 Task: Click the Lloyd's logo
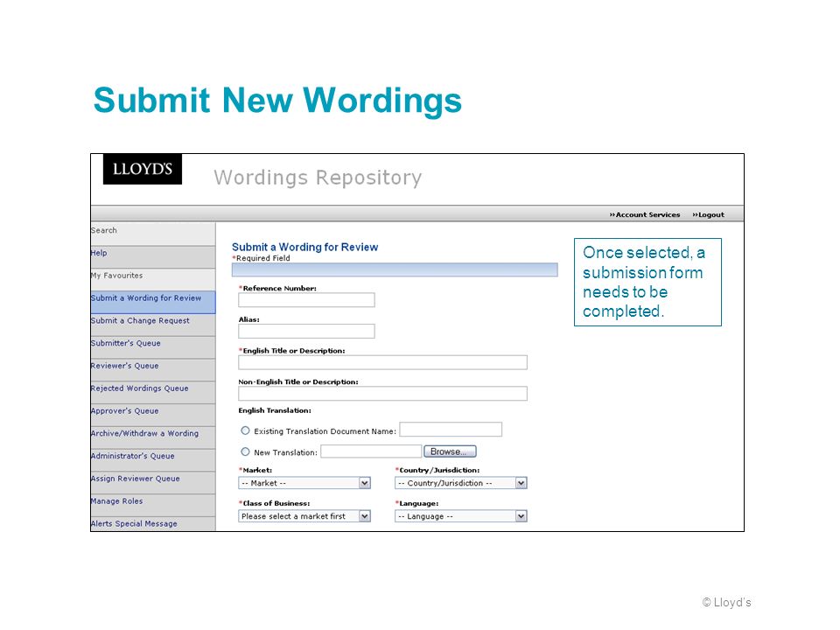click(x=143, y=169)
